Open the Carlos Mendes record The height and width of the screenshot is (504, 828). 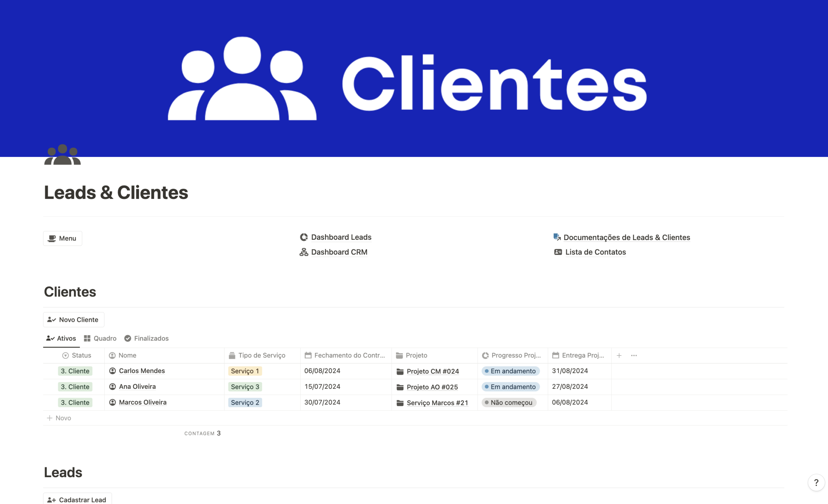click(142, 371)
